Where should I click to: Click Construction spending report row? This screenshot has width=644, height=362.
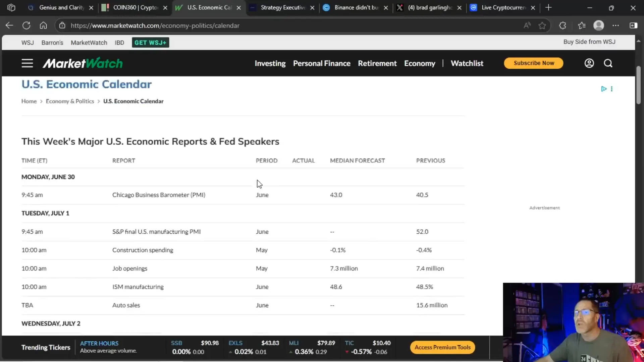tap(243, 250)
